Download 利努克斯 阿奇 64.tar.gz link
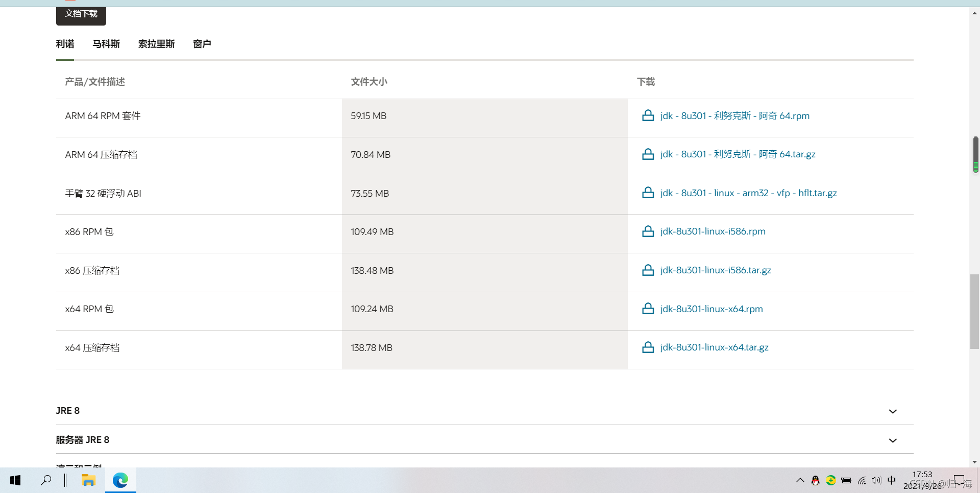The height and width of the screenshot is (493, 980). [738, 154]
